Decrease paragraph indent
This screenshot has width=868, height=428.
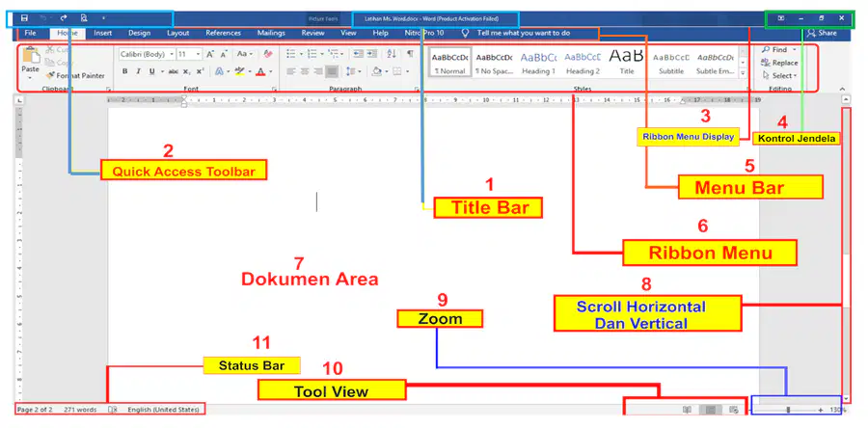coord(358,54)
